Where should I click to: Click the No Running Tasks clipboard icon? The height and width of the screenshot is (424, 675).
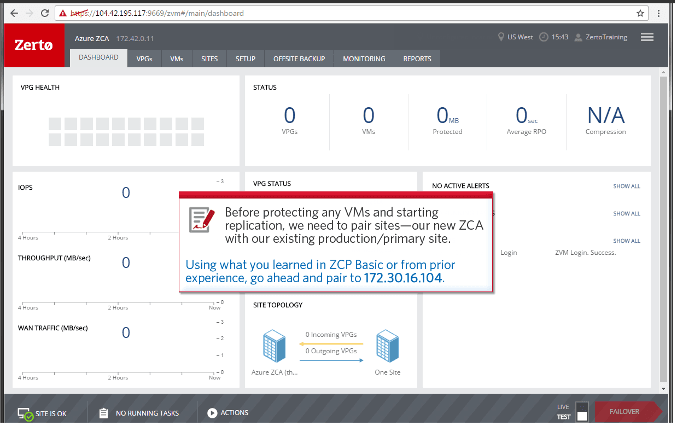104,413
